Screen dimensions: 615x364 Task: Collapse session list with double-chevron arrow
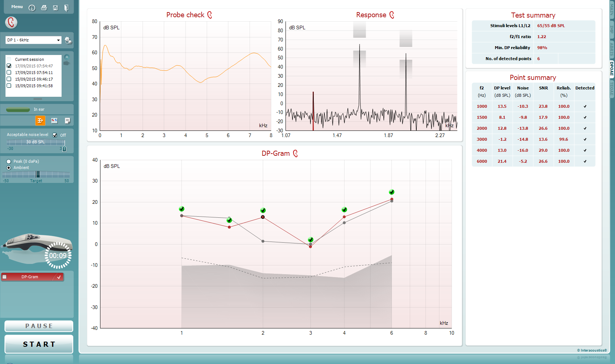pos(67,57)
